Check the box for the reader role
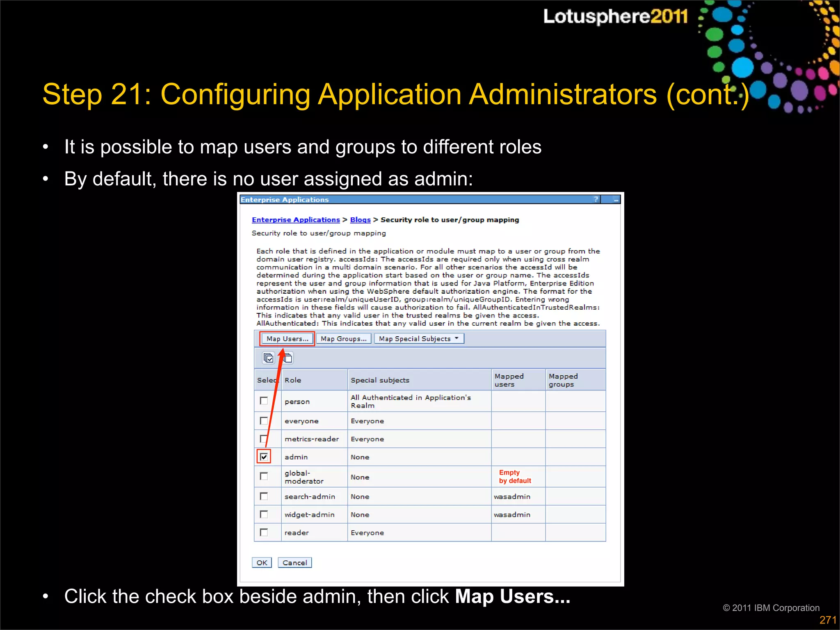The width and height of the screenshot is (840, 630). pos(264,532)
